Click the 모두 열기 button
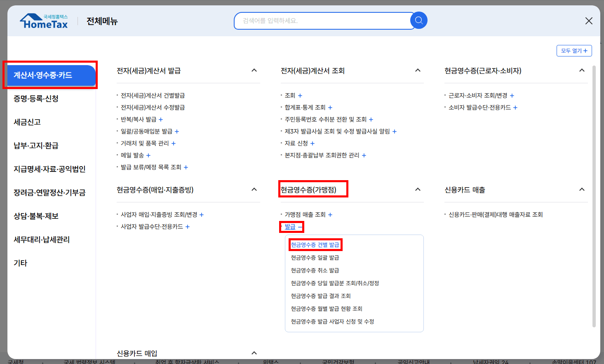 tap(574, 50)
